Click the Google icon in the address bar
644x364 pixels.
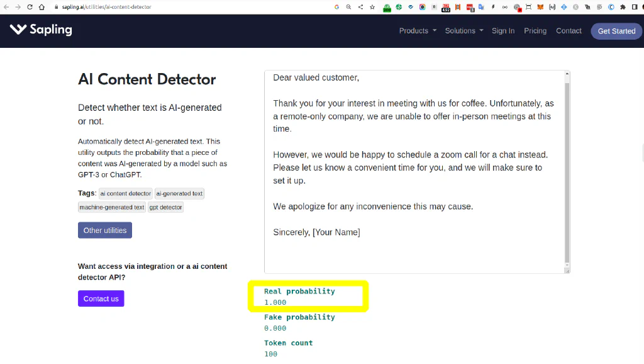pyautogui.click(x=337, y=7)
